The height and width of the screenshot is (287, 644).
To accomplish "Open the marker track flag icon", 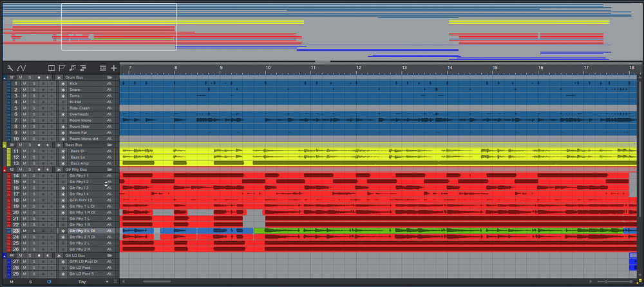I will 62,68.
